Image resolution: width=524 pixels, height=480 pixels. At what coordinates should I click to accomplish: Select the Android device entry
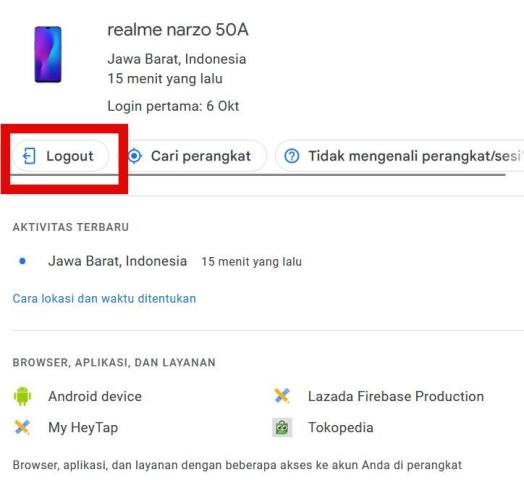(x=95, y=396)
